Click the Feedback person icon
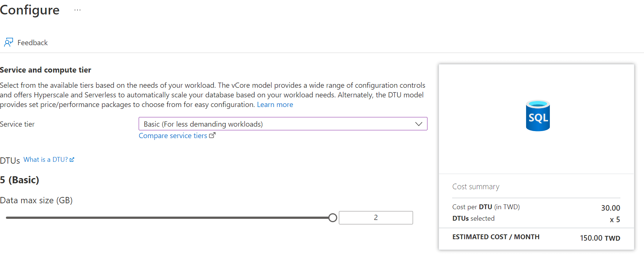 point(9,42)
